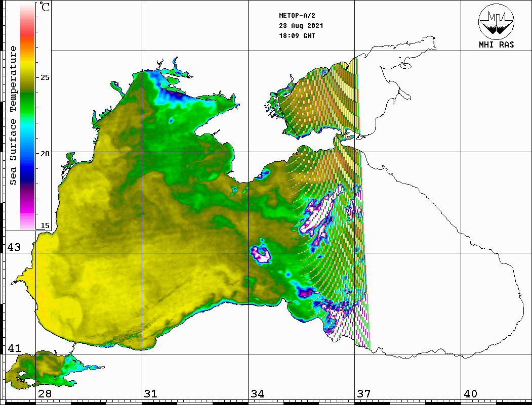Click longitude label 37

[x=364, y=393]
